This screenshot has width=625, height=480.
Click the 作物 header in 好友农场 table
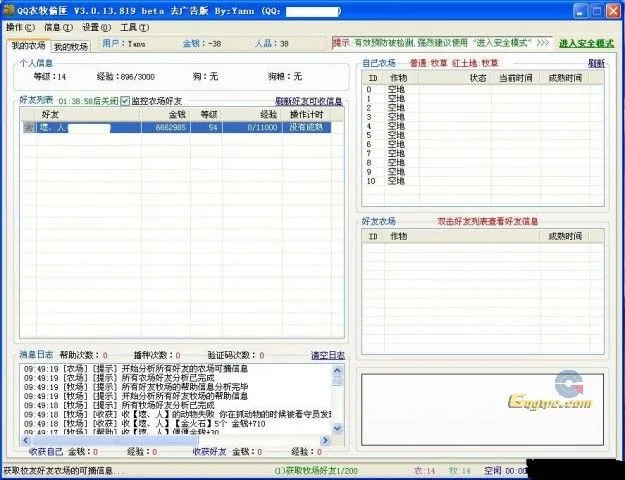click(x=462, y=236)
